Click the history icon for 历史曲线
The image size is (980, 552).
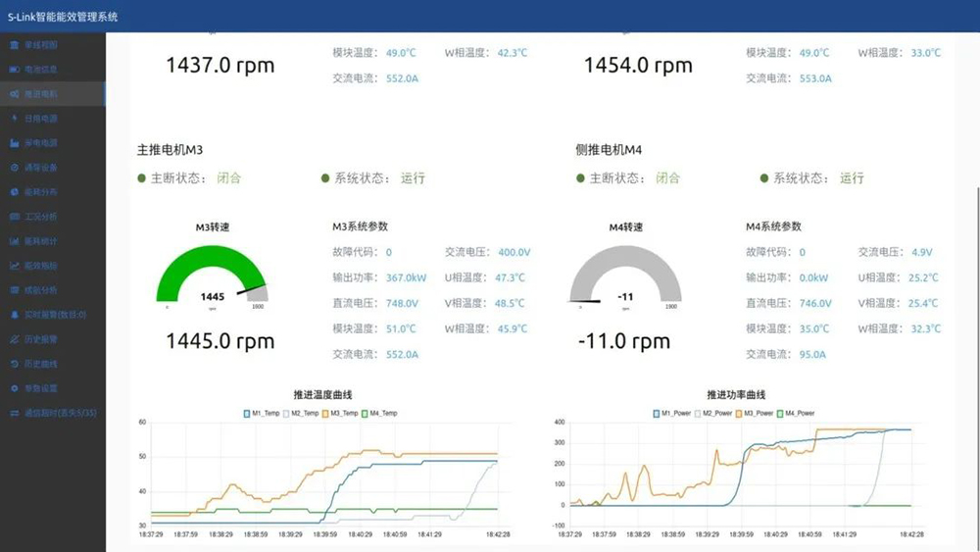pos(14,364)
